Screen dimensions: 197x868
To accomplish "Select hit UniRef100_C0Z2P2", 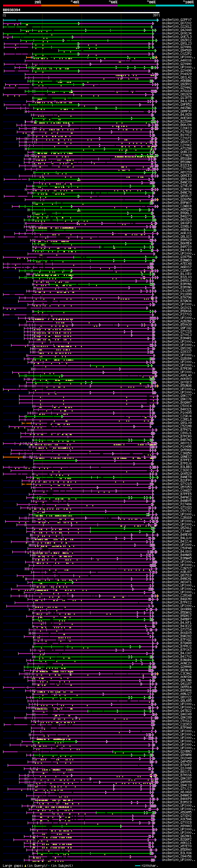I will (177, 54).
